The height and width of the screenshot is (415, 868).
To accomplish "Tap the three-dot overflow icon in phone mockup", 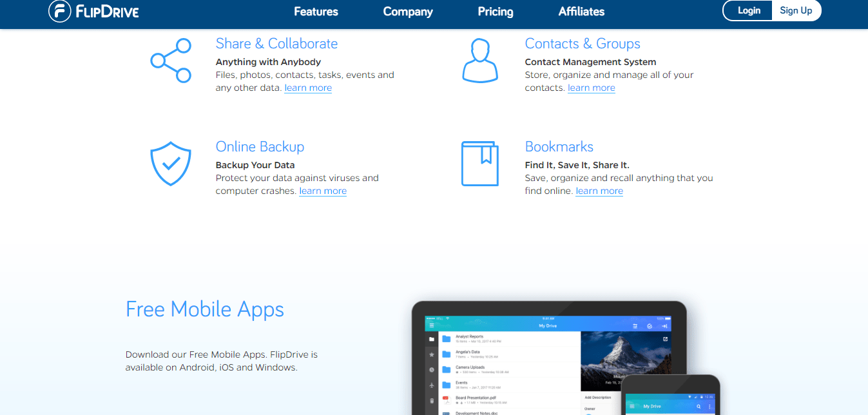I will coord(709,407).
